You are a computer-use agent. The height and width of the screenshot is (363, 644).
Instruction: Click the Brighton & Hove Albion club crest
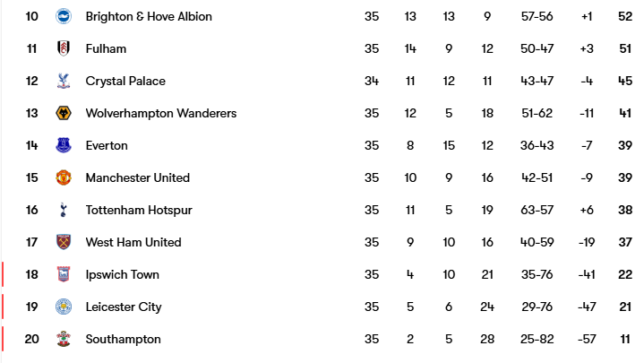(63, 16)
